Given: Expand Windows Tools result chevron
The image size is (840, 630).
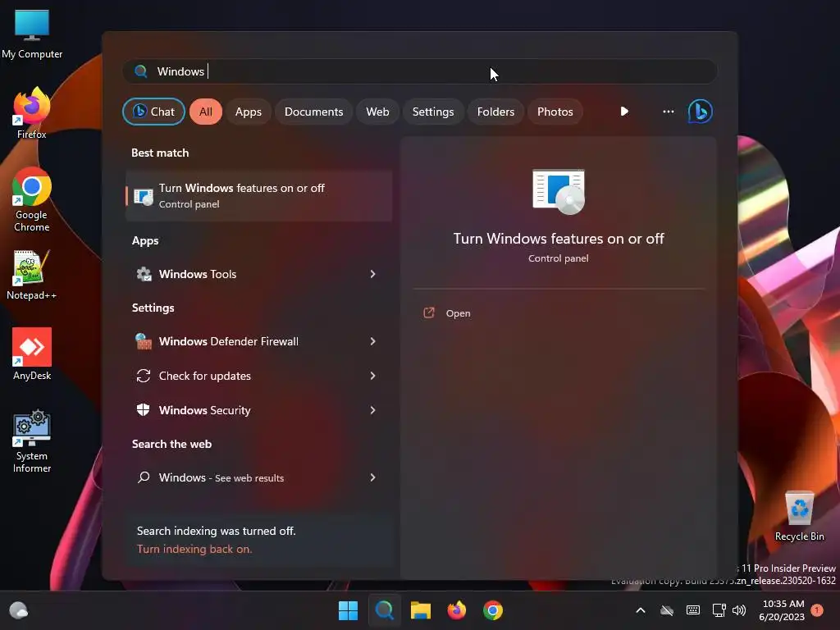Looking at the screenshot, I should pyautogui.click(x=373, y=274).
